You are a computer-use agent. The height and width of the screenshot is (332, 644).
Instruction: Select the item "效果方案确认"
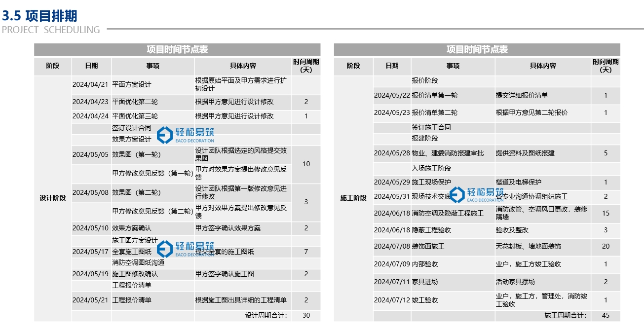pos(132,228)
